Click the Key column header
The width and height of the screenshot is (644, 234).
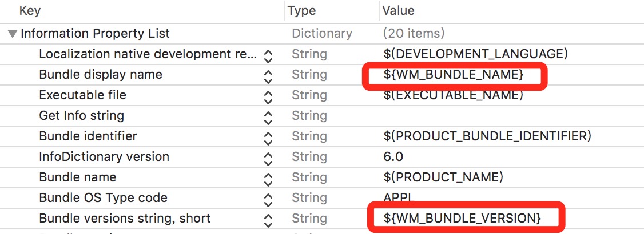(x=30, y=11)
